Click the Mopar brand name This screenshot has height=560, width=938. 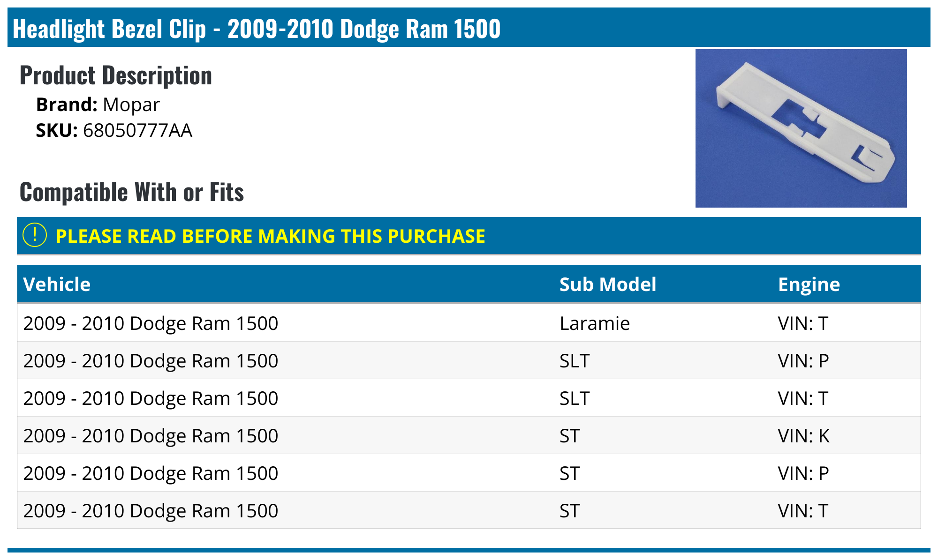click(x=131, y=105)
